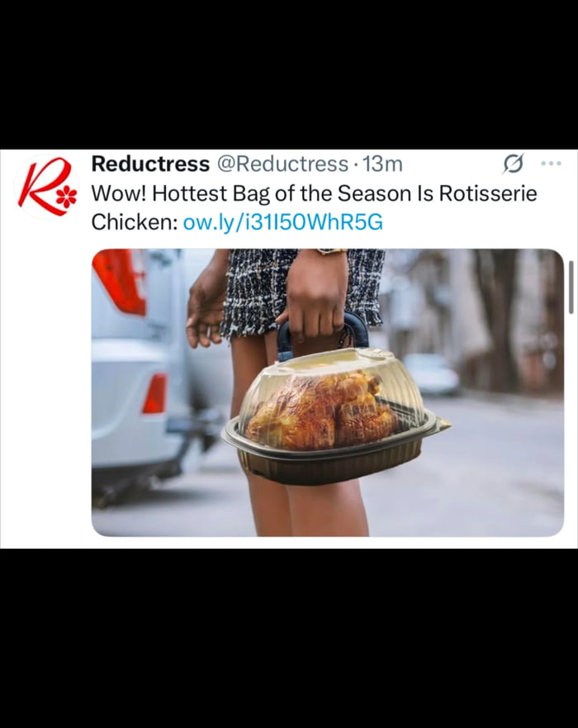Viewport: 578px width, 728px height.
Task: Follow the ow.ly/i31I50WhR5G link
Action: click(283, 222)
